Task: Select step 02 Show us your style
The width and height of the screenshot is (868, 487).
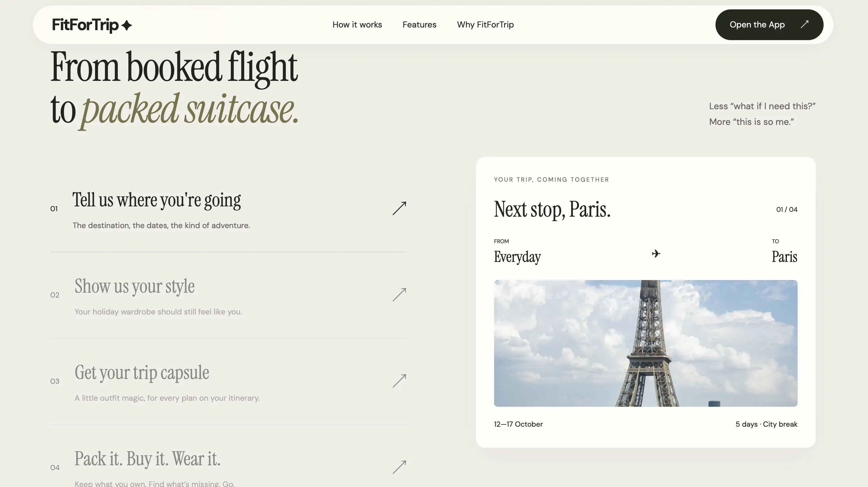Action: 228,295
